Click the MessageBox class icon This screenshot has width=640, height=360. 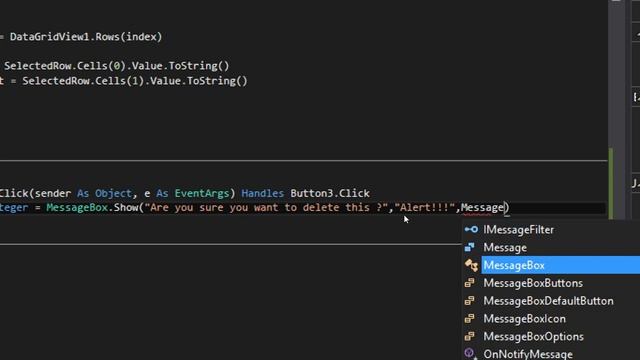[x=471, y=265]
